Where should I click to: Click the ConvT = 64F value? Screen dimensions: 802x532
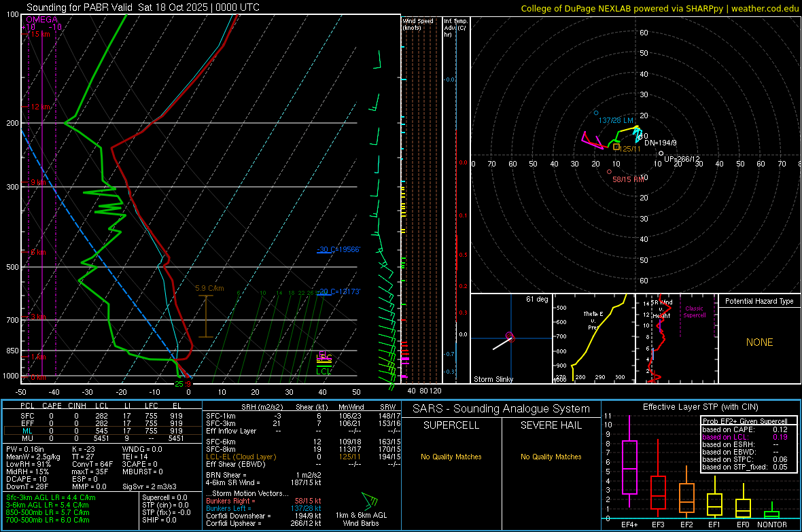pos(92,464)
